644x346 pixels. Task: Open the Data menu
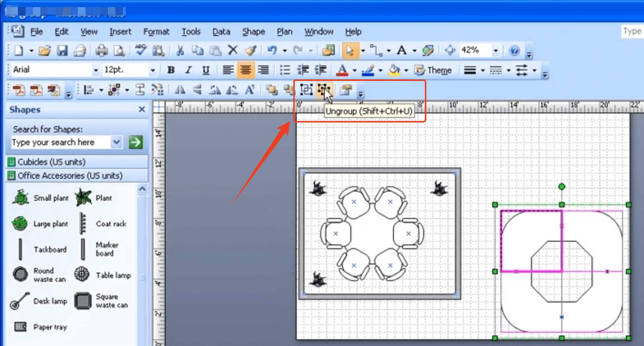point(221,31)
